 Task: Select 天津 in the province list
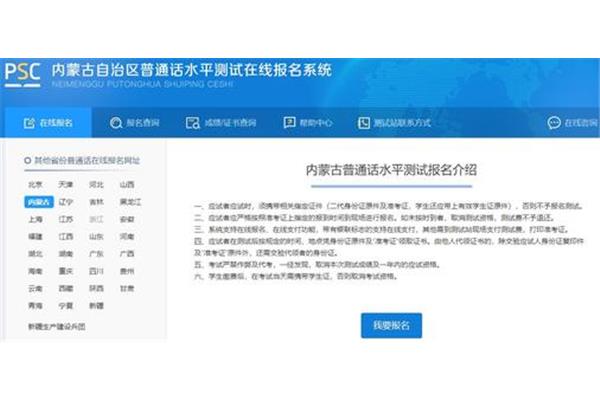66,184
